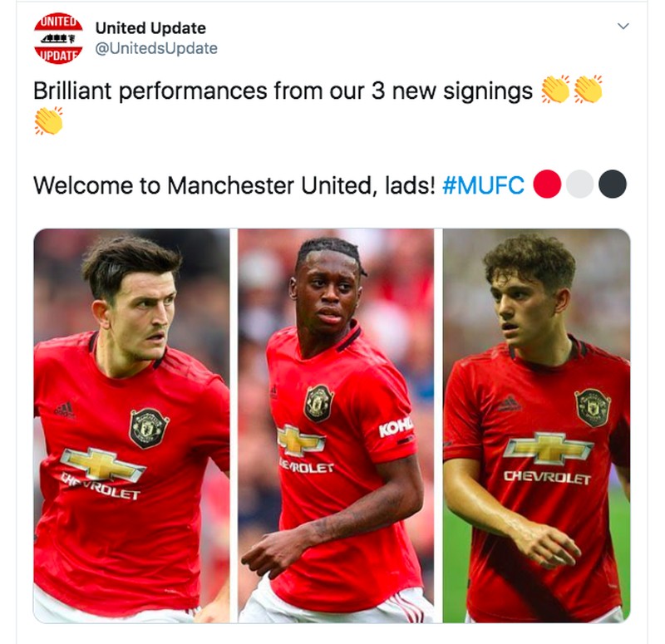Open the left player photo
The image size is (665, 644).
coord(131,425)
